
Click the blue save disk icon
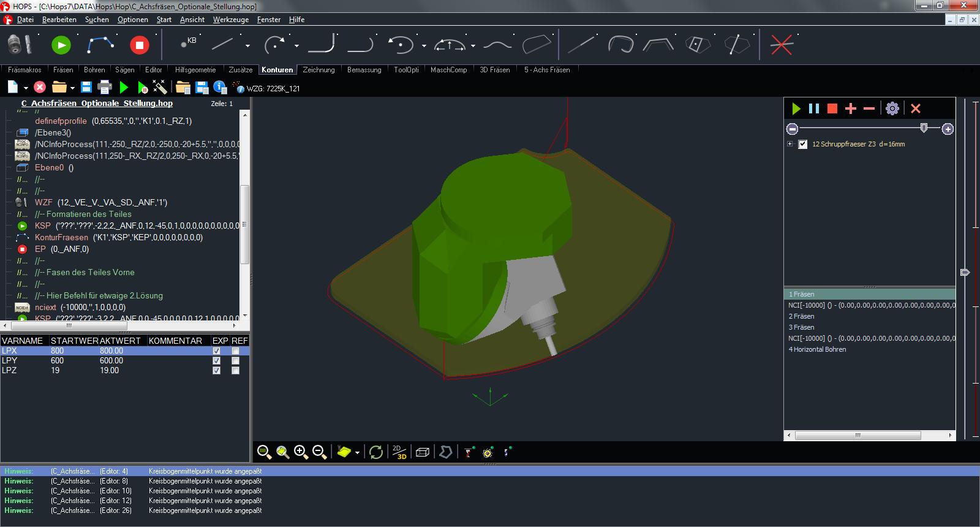[86, 88]
